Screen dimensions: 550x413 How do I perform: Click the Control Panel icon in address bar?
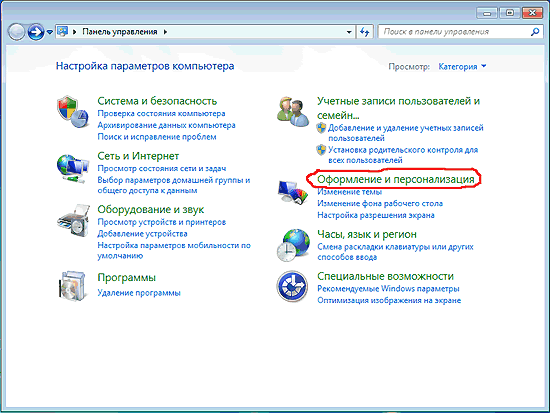pyautogui.click(x=62, y=32)
